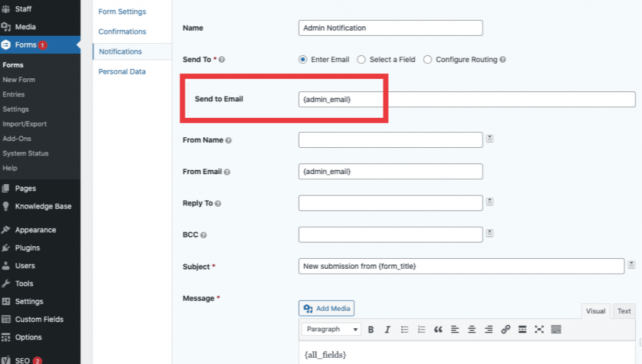Image resolution: width=642 pixels, height=364 pixels.
Task: Toggle bold formatting in message editor
Action: (x=371, y=330)
